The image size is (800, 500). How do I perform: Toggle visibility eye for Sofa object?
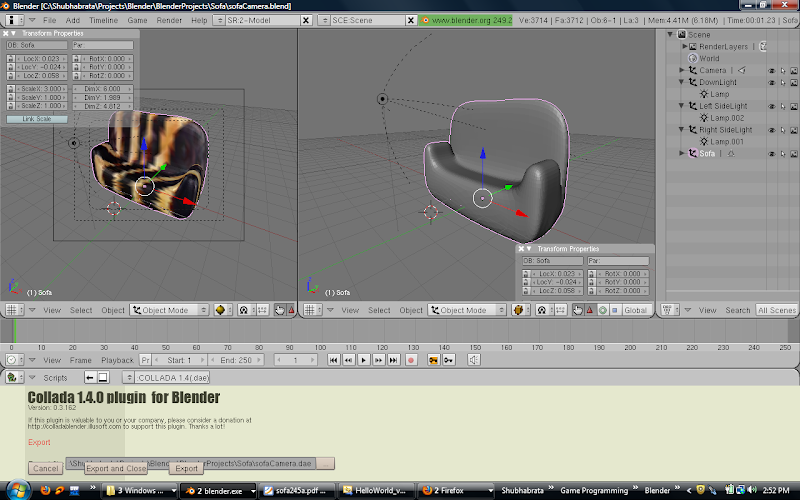point(771,154)
